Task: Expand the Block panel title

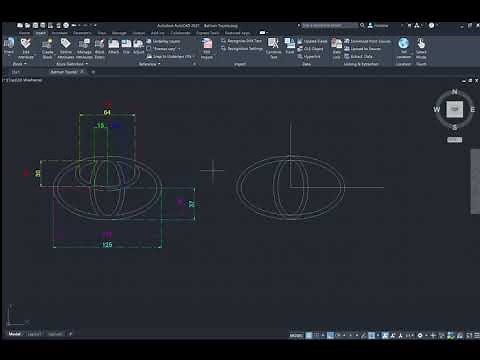Action: pos(19,64)
